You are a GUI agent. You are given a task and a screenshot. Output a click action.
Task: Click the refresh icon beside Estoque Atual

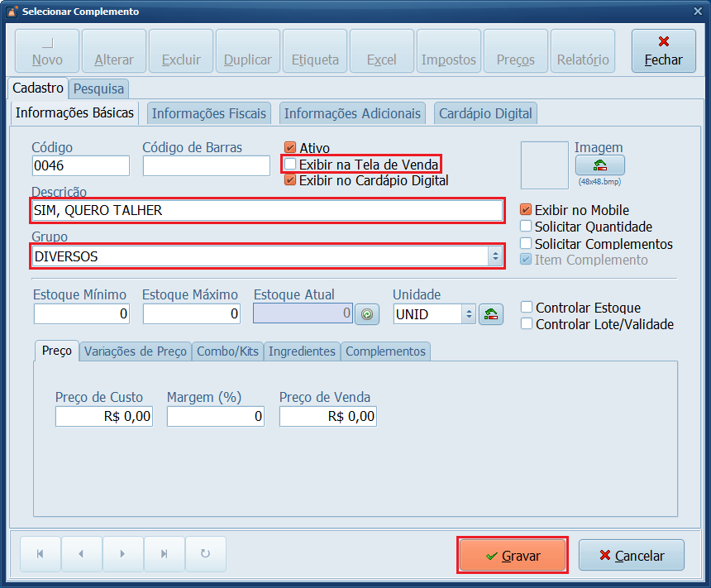point(365,314)
